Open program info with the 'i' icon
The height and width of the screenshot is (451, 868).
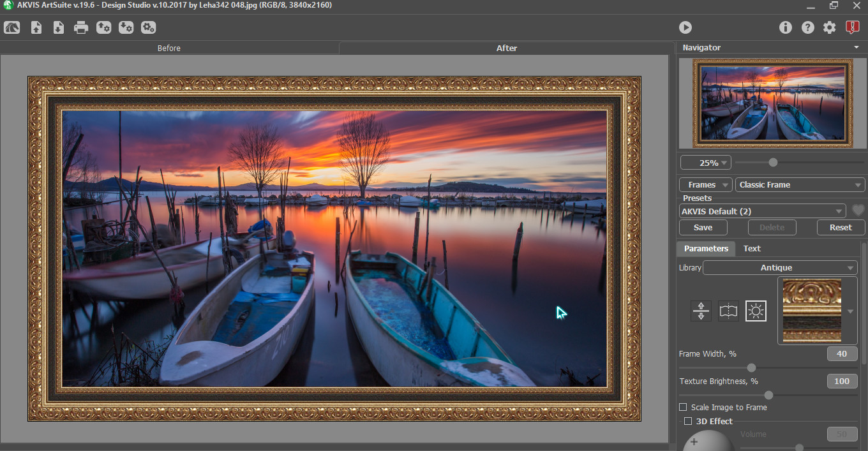[x=786, y=27]
